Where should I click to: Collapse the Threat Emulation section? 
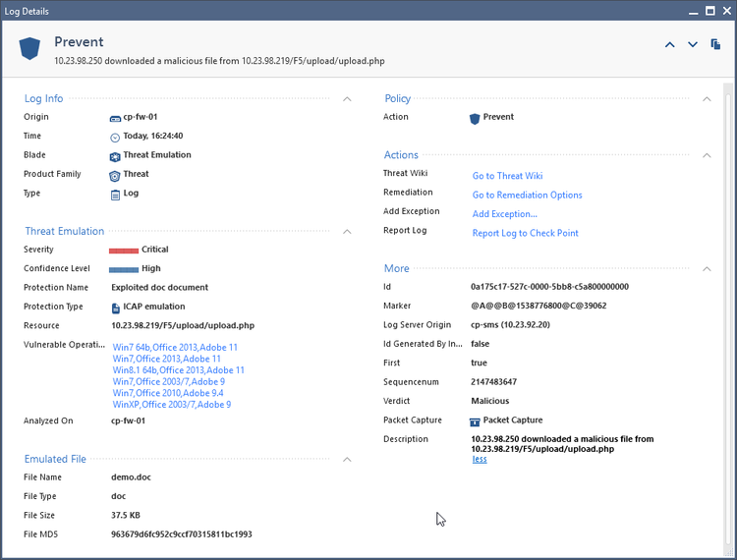tap(347, 231)
